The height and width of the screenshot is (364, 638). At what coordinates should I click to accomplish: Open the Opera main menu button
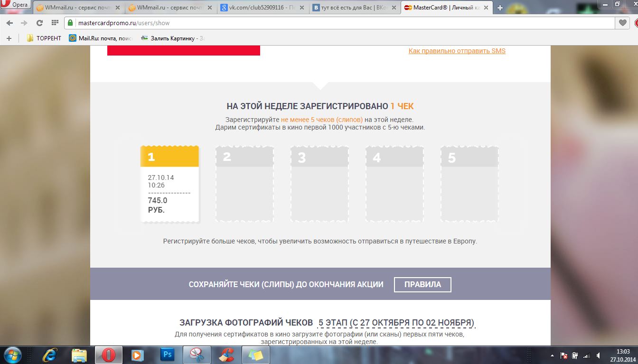pyautogui.click(x=16, y=5)
